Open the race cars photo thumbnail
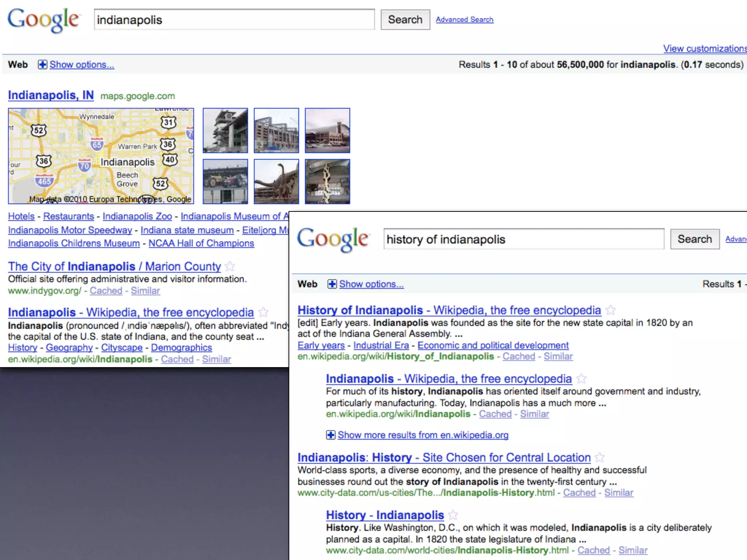The height and width of the screenshot is (560, 747). [225, 181]
